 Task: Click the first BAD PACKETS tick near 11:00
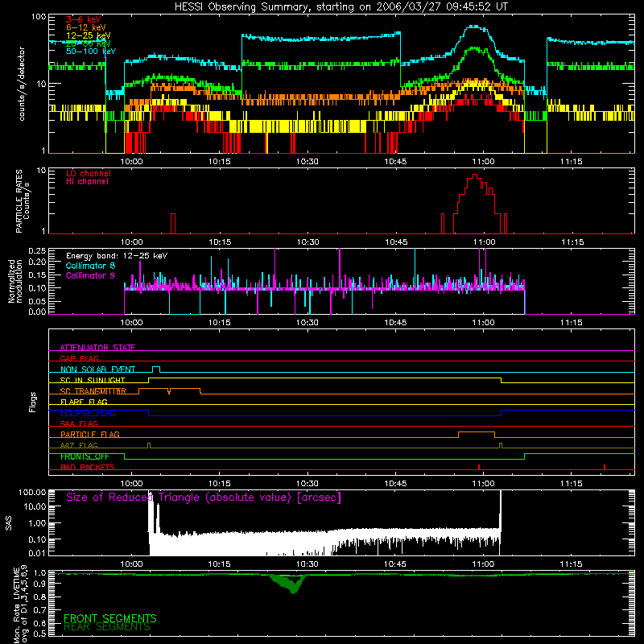point(479,467)
